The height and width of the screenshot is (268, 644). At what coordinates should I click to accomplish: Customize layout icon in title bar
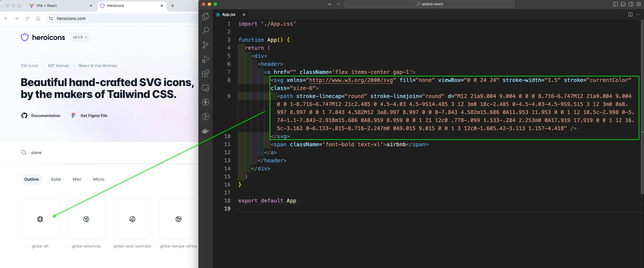tap(639, 4)
